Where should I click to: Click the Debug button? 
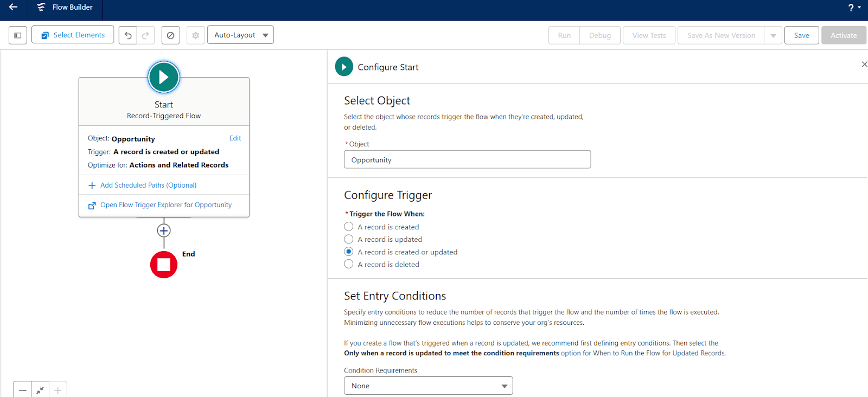[x=600, y=35]
